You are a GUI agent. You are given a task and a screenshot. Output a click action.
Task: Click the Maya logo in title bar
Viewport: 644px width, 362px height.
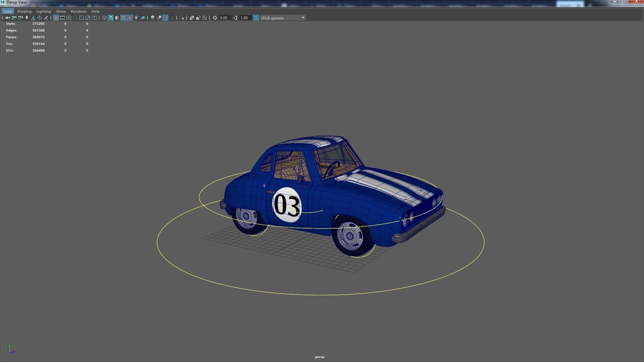tap(3, 2)
